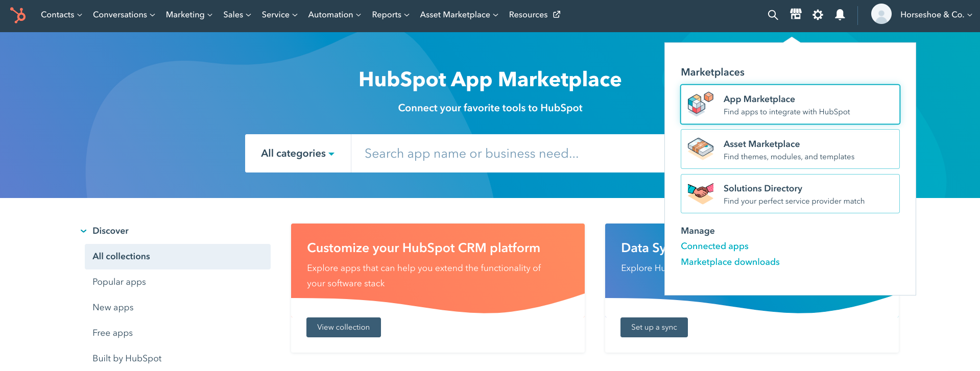The width and height of the screenshot is (980, 371).
Task: Open the Horseshoe & Co. account menu
Action: coord(936,15)
